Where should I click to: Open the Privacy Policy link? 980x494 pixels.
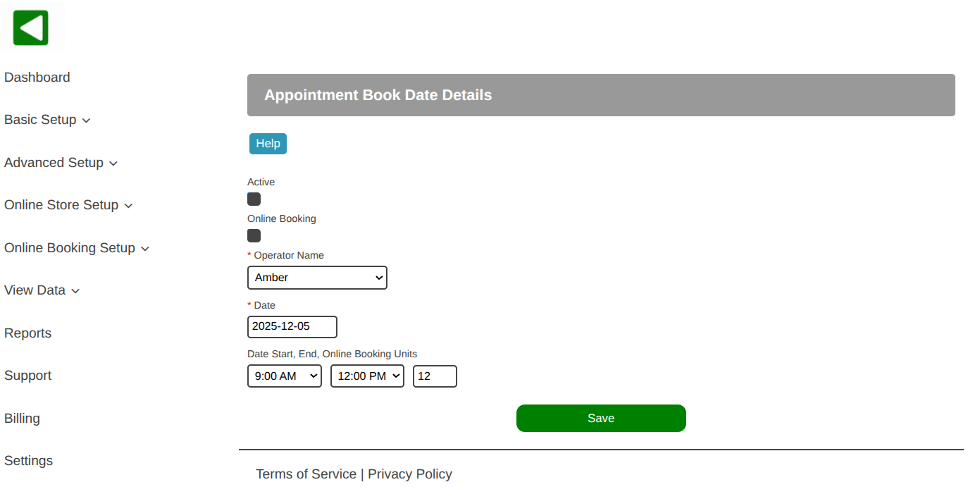point(410,474)
